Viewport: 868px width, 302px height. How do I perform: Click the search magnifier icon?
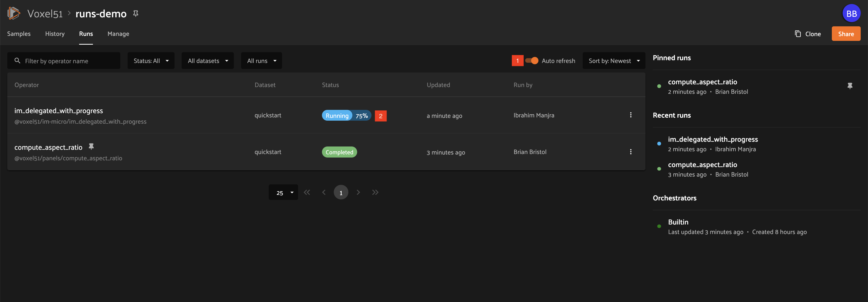coord(18,61)
